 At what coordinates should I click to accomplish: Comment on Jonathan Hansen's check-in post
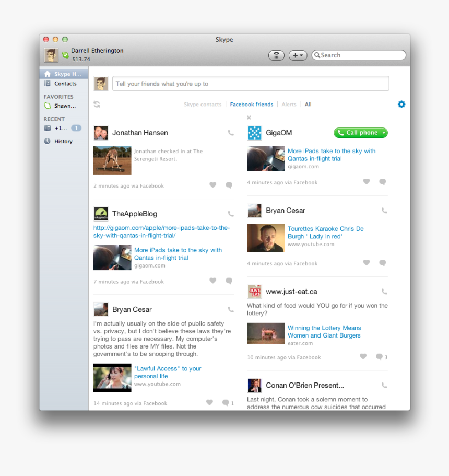229,185
